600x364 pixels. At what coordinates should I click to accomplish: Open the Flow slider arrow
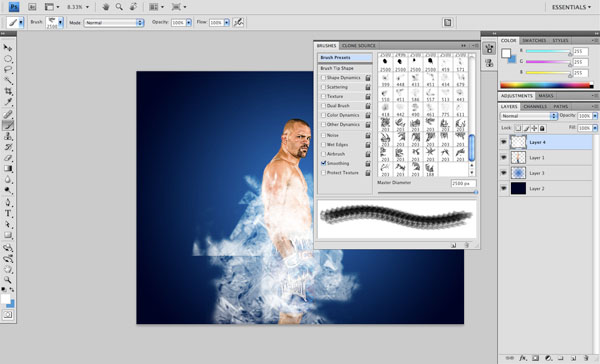pos(227,23)
